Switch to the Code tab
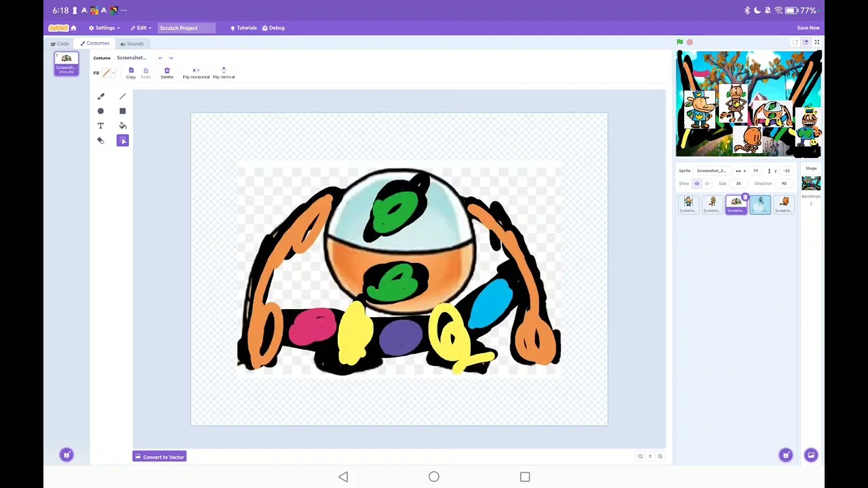Screen dimensions: 868x488 point(60,43)
